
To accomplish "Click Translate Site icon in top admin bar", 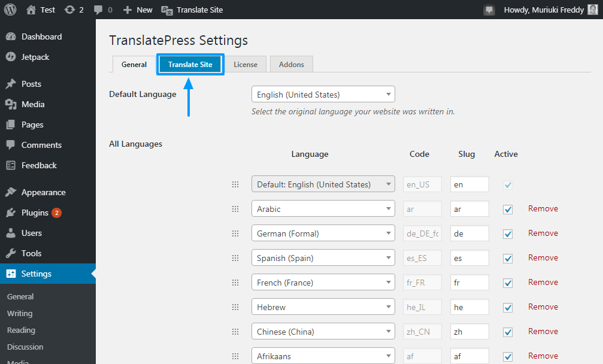I will click(x=167, y=10).
